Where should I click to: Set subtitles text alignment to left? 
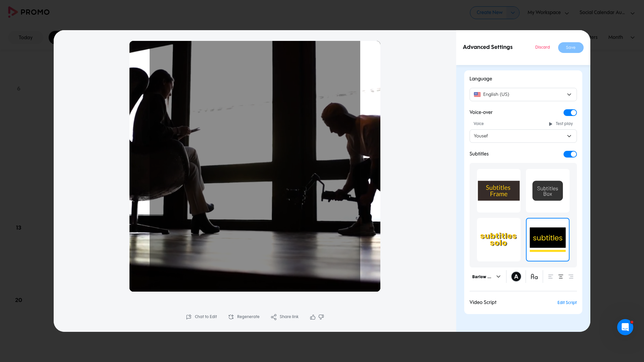point(550,277)
